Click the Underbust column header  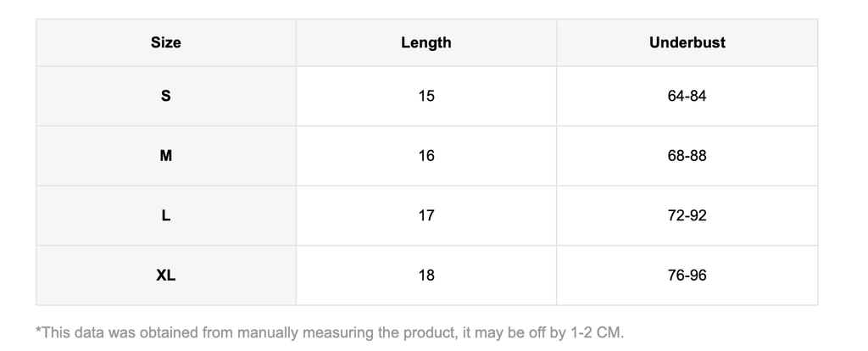tap(687, 42)
